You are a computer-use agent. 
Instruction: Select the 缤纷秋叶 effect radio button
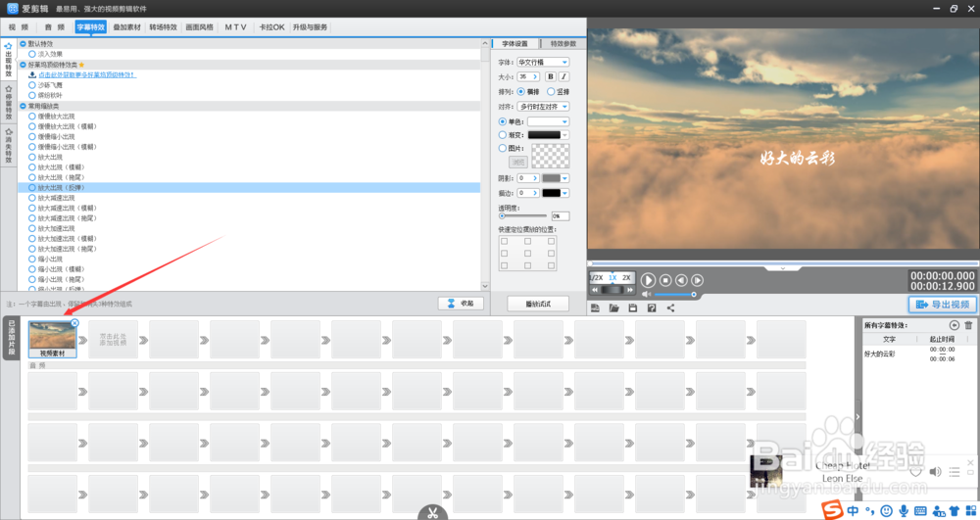tap(32, 95)
